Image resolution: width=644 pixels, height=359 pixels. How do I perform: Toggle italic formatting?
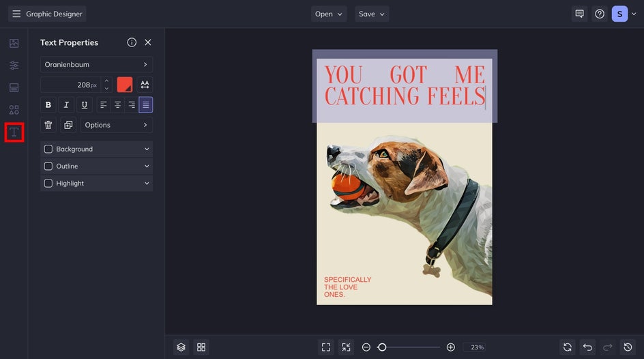coord(66,104)
